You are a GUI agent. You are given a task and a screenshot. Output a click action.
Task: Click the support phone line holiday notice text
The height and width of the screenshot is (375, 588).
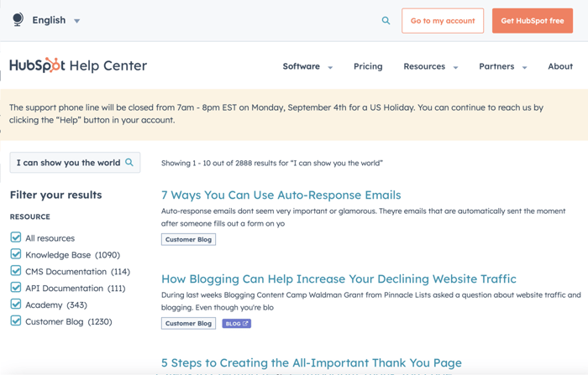(x=276, y=113)
